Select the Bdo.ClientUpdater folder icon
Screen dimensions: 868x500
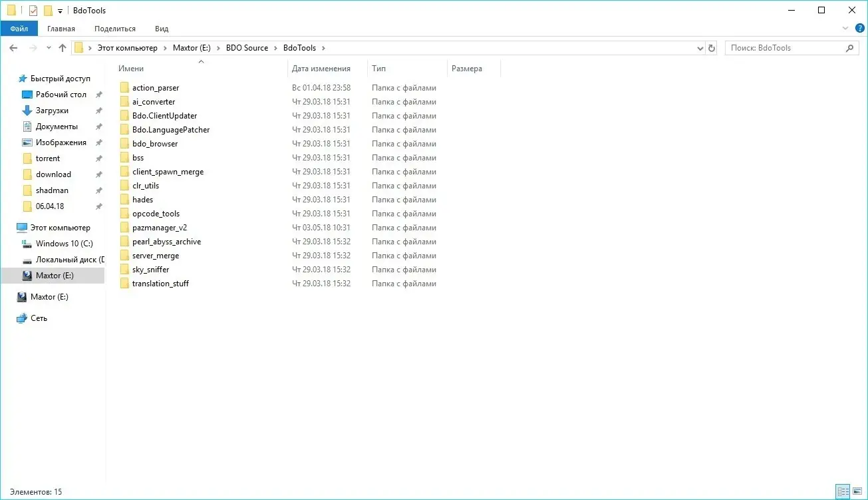click(x=124, y=116)
